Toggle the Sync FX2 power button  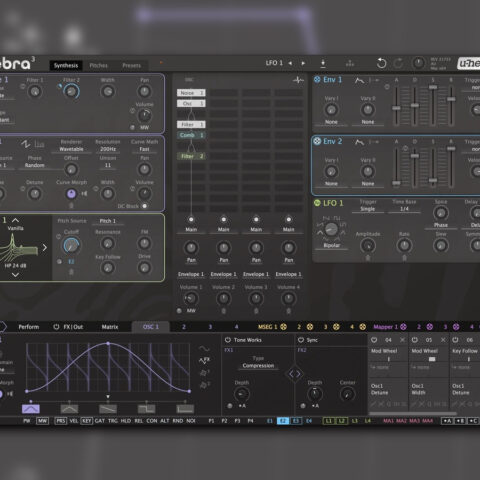tap(301, 340)
